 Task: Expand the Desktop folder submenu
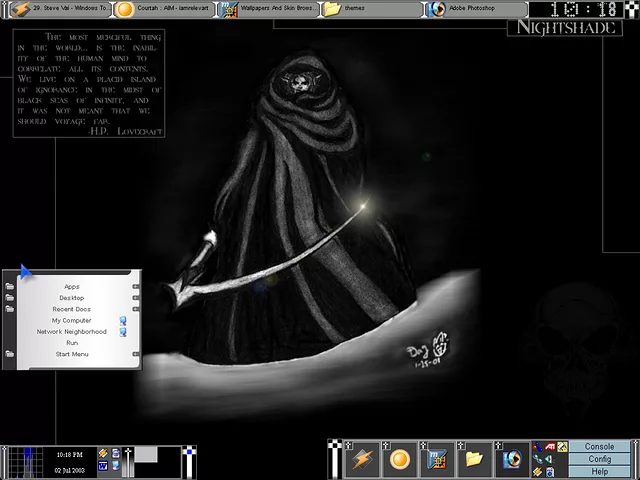[x=136, y=298]
